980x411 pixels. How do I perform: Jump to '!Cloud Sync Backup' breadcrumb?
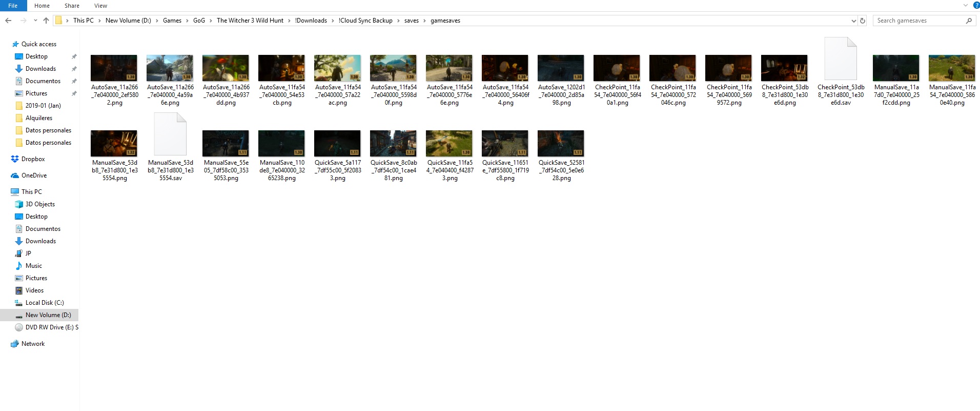(365, 21)
